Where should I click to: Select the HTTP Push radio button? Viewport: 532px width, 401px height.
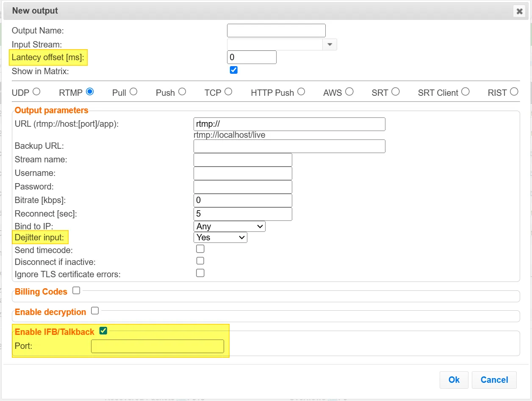pos(301,92)
